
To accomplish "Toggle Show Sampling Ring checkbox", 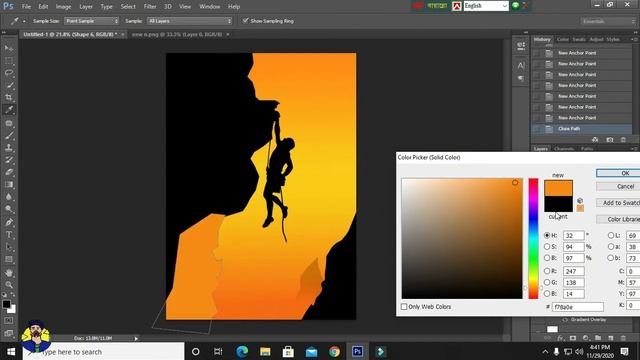I will pos(245,20).
